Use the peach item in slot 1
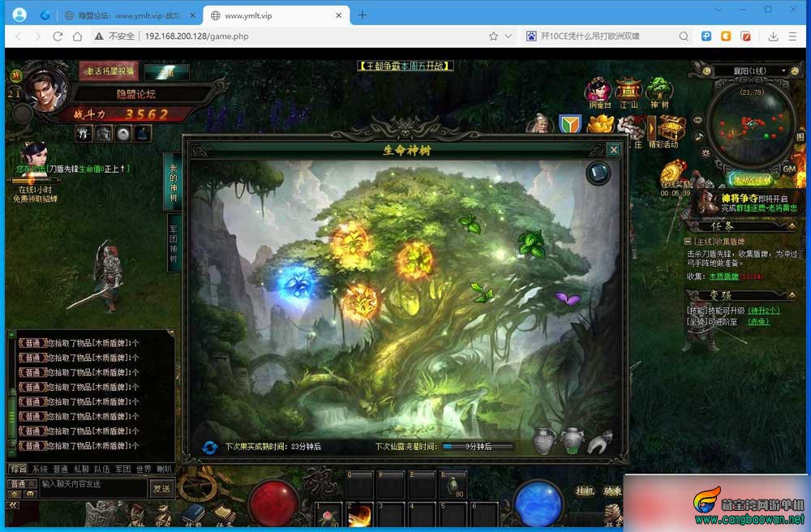Viewport: 811px width, 532px height. click(328, 515)
